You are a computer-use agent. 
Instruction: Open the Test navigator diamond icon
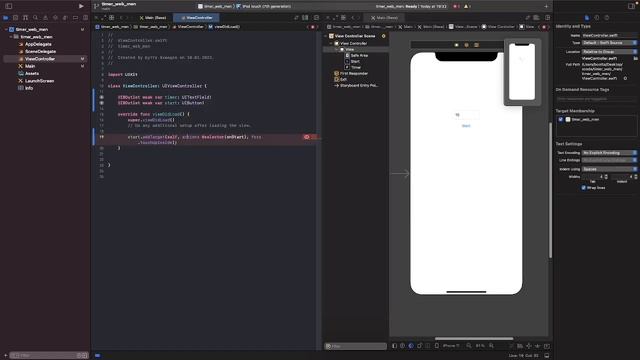tap(56, 18)
